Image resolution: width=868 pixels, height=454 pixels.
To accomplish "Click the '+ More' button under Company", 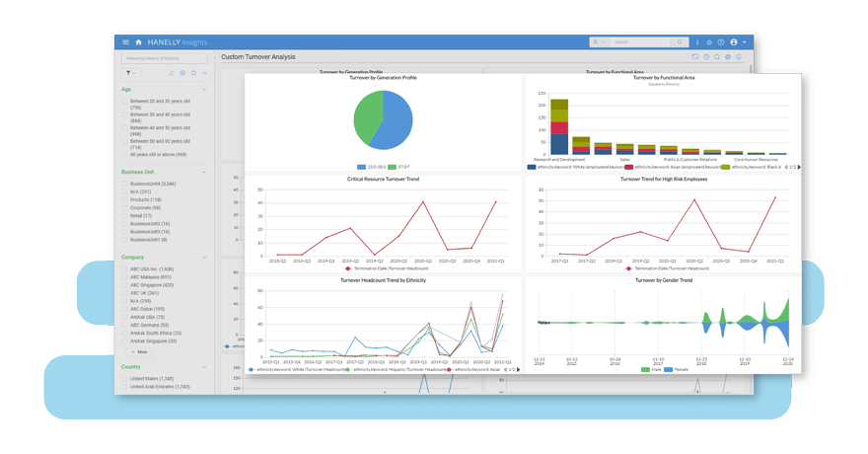I will (139, 351).
